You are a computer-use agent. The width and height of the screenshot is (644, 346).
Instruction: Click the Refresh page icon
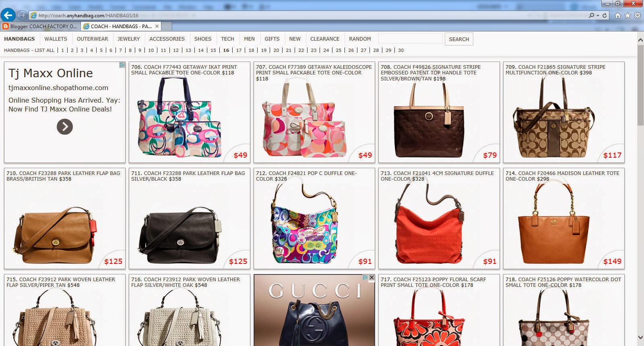pos(605,15)
